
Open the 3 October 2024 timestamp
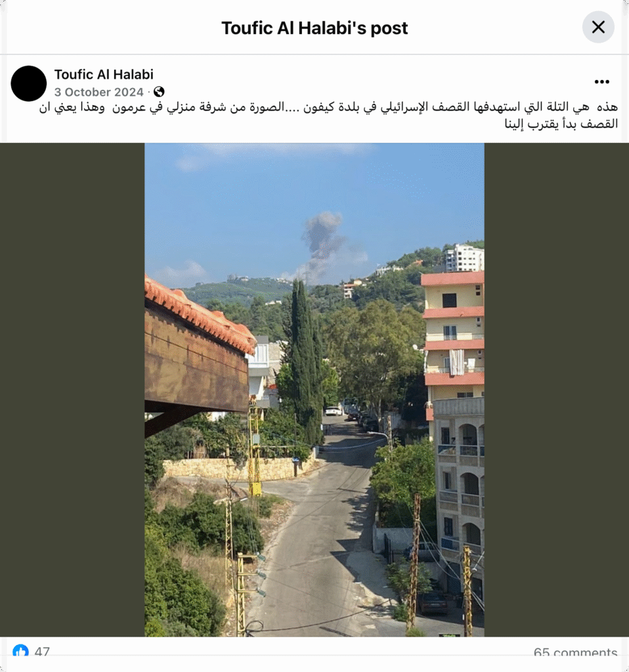[98, 92]
